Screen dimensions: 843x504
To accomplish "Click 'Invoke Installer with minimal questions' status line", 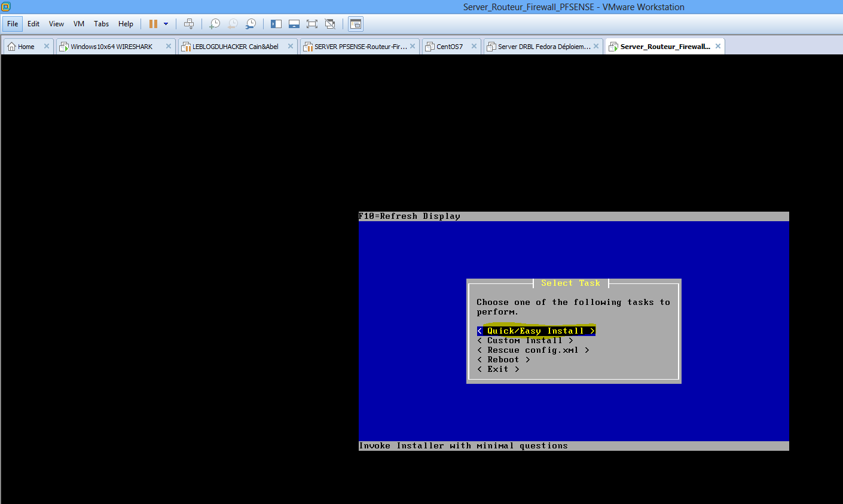I will (463, 445).
